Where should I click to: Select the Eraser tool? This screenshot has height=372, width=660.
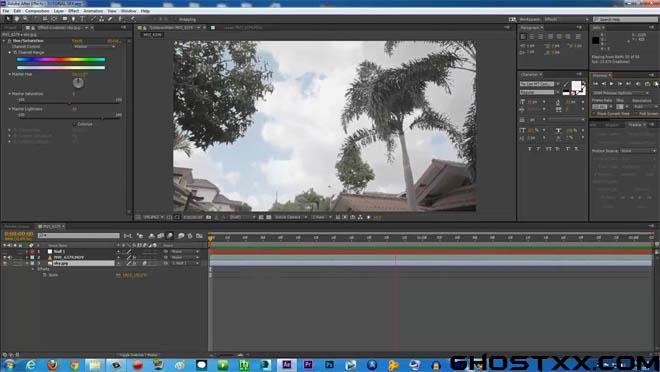pyautogui.click(x=110, y=19)
